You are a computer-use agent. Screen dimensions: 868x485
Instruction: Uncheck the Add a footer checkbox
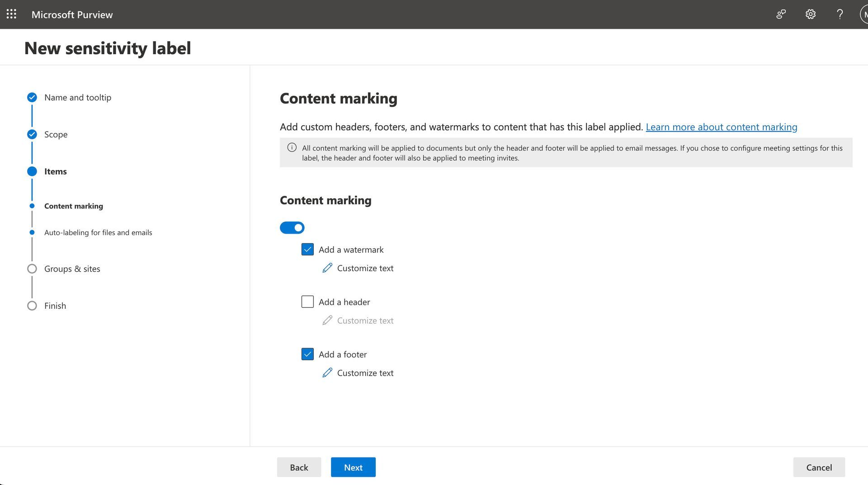point(307,354)
